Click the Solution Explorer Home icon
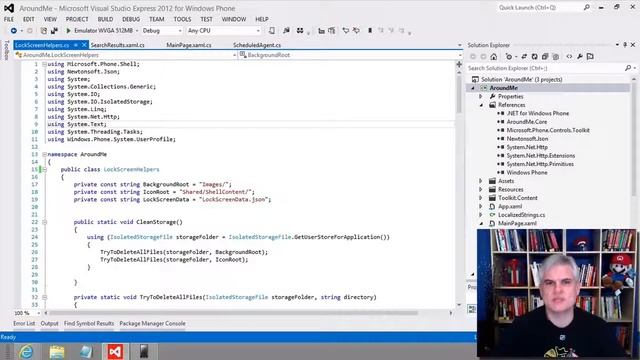 (493, 57)
